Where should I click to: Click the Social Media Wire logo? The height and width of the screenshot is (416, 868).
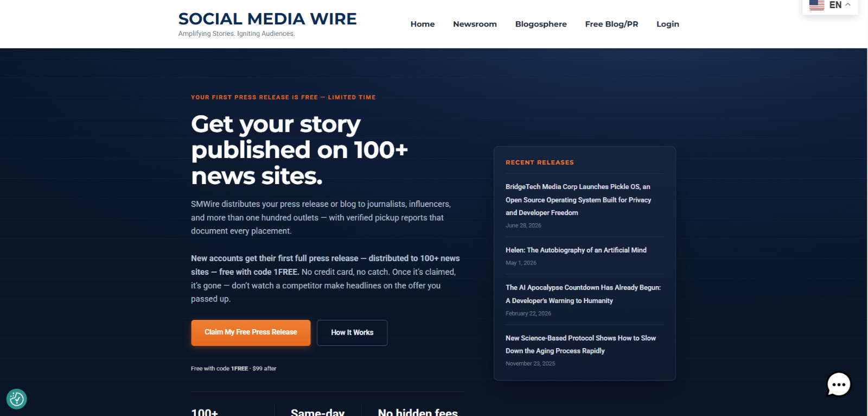(x=267, y=19)
